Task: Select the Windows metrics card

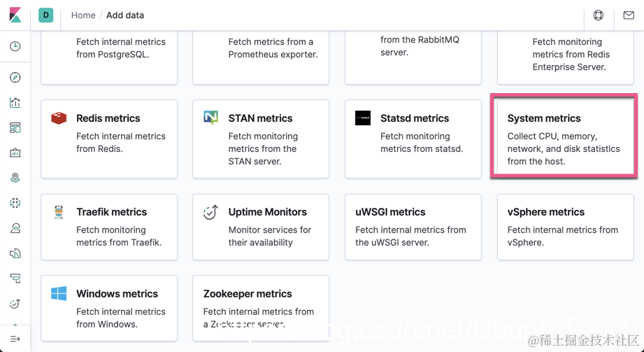Action: (109, 308)
